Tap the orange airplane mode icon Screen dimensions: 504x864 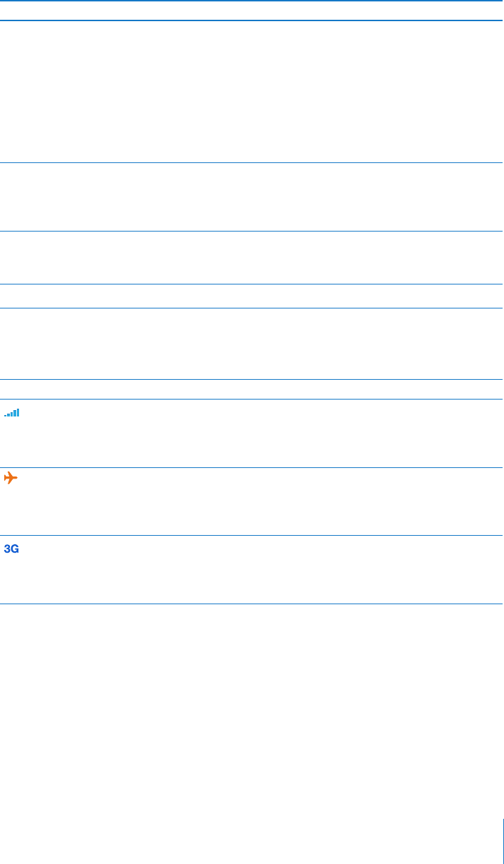click(11, 478)
